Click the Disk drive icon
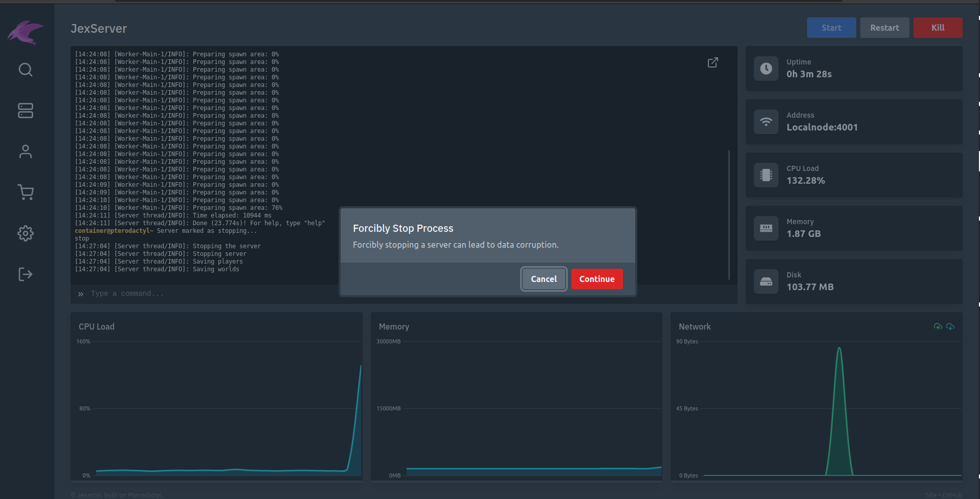 (x=766, y=281)
